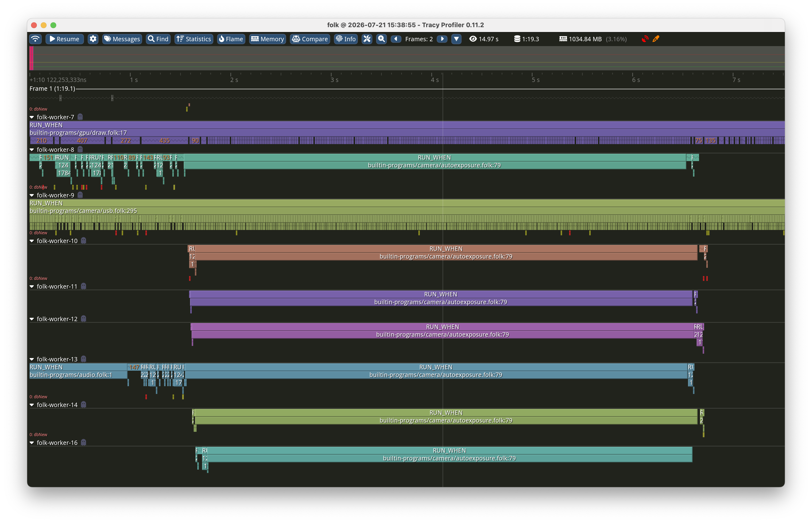Go to previous frame arrow

pos(396,39)
